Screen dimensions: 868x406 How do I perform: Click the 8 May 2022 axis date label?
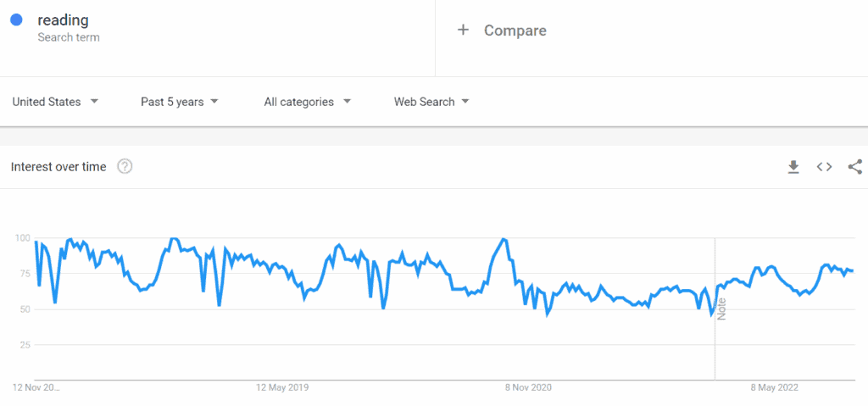(775, 387)
